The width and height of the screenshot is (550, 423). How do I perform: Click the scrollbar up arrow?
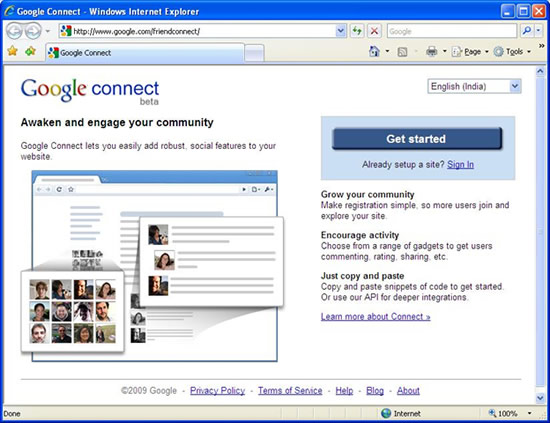coord(540,72)
